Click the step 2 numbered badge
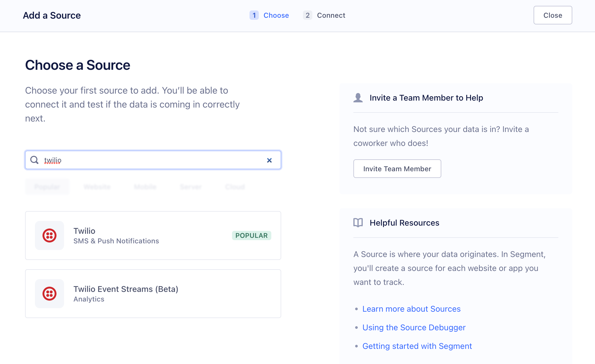Image resolution: width=595 pixels, height=364 pixels. pyautogui.click(x=307, y=15)
